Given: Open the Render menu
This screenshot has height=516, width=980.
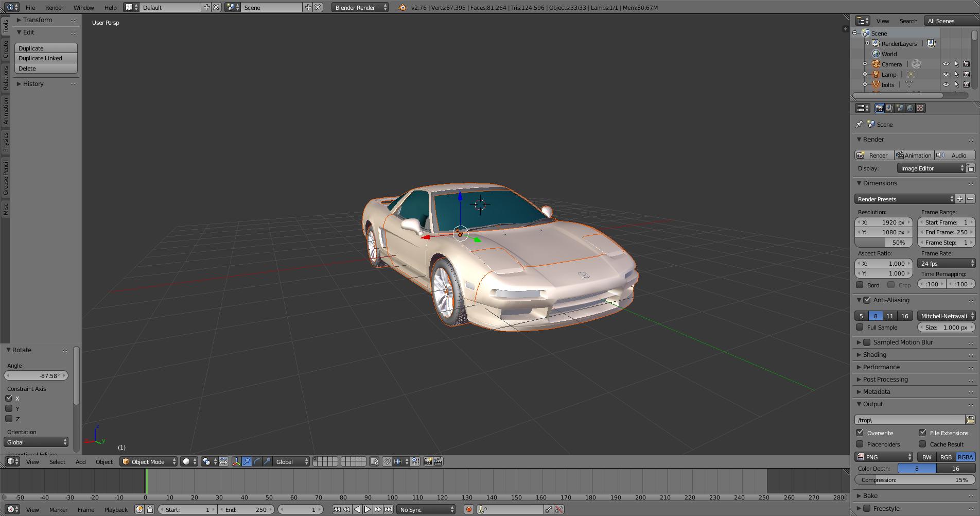Looking at the screenshot, I should coord(54,7).
